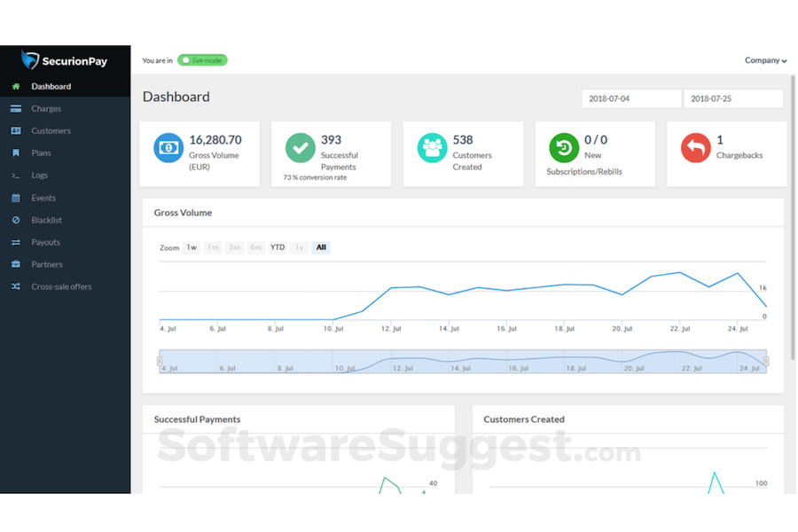Image resolution: width=798 pixels, height=532 pixels.
Task: Click the start date field showing 2018-07-04
Action: click(x=630, y=98)
